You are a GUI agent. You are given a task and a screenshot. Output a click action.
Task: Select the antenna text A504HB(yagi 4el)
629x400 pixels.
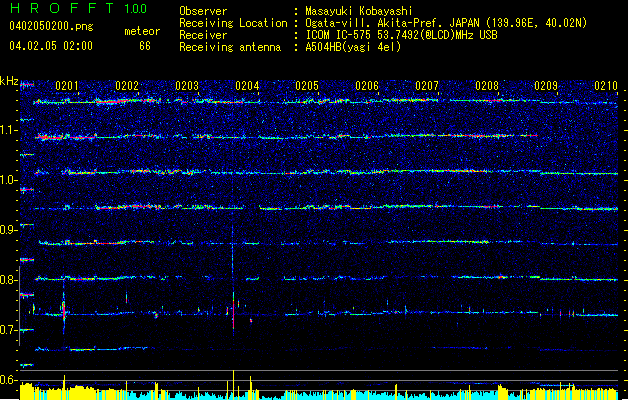(353, 47)
